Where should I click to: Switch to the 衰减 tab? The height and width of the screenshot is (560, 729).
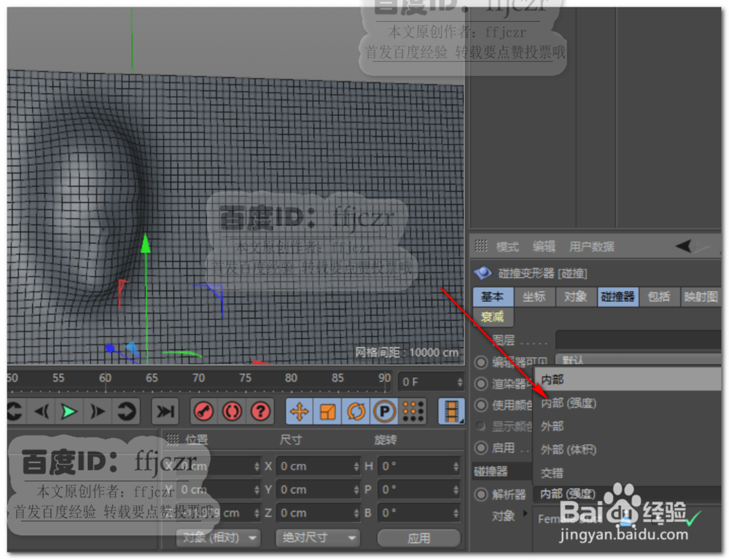[x=493, y=316]
